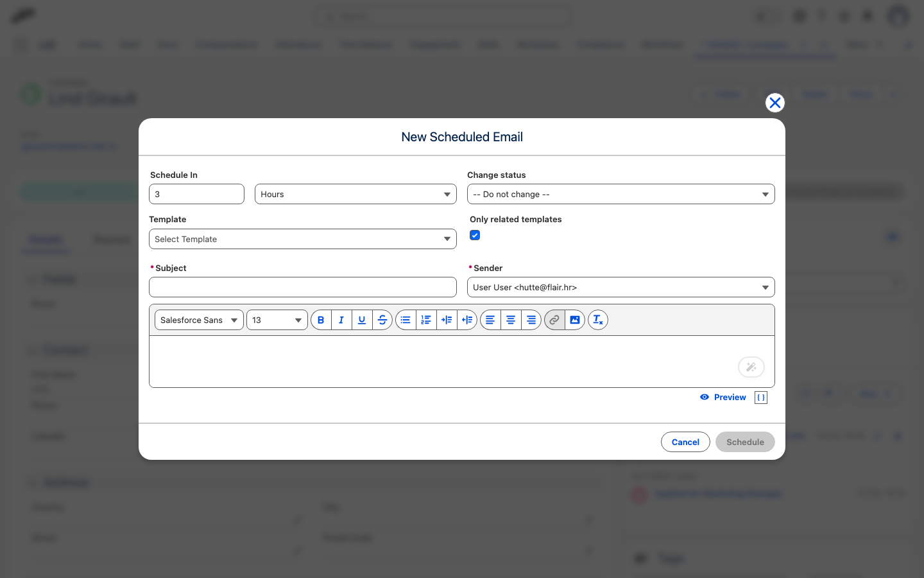Screen dimensions: 924x578
Task: Open the Sender dropdown
Action: (620, 287)
